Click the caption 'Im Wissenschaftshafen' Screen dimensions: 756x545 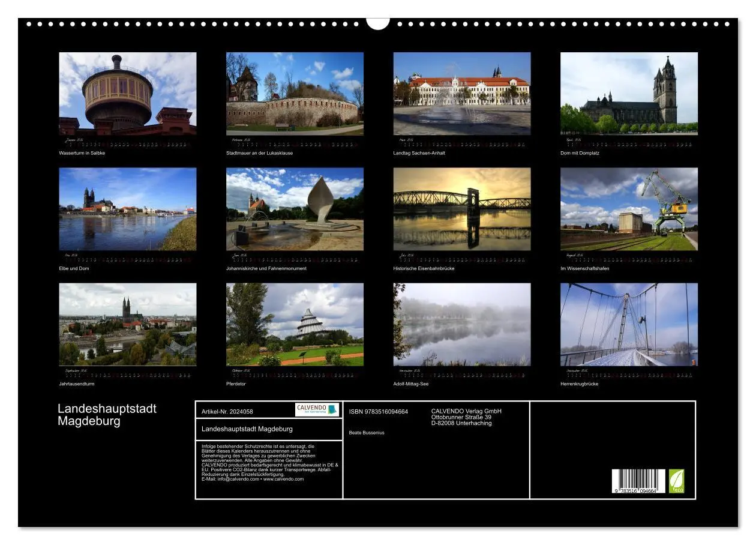(x=585, y=268)
